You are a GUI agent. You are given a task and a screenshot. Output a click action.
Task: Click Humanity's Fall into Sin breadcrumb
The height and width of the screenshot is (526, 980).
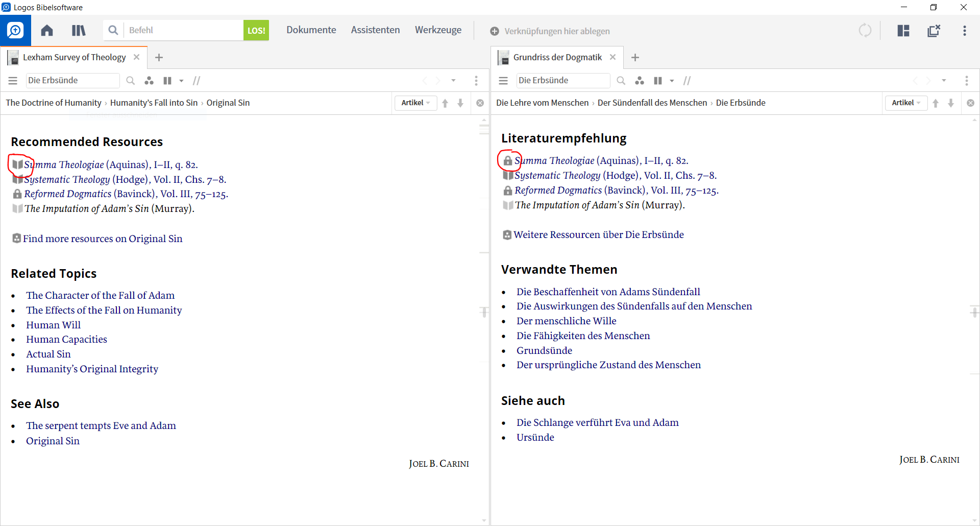pyautogui.click(x=154, y=103)
